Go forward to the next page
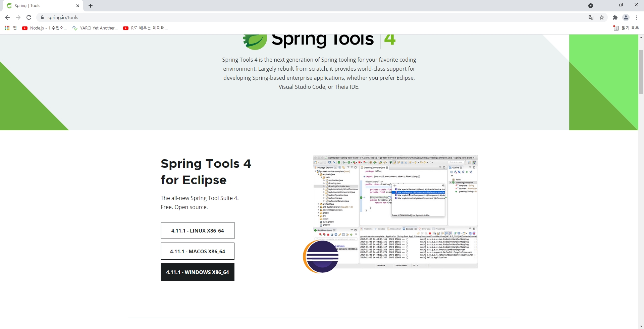Viewport: 644px width, 329px height. [18, 17]
